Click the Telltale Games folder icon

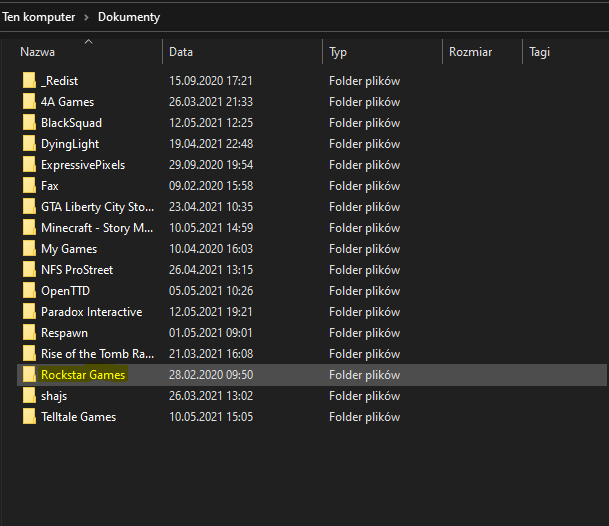[x=29, y=417]
